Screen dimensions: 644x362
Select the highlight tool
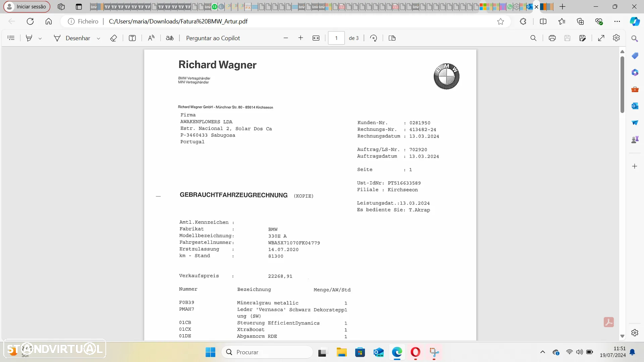tap(29, 38)
